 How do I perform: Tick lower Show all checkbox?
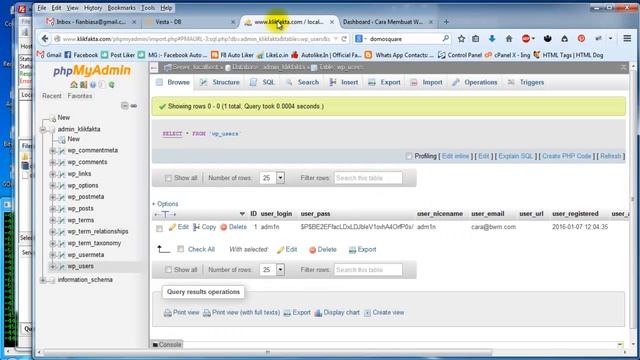(168, 270)
